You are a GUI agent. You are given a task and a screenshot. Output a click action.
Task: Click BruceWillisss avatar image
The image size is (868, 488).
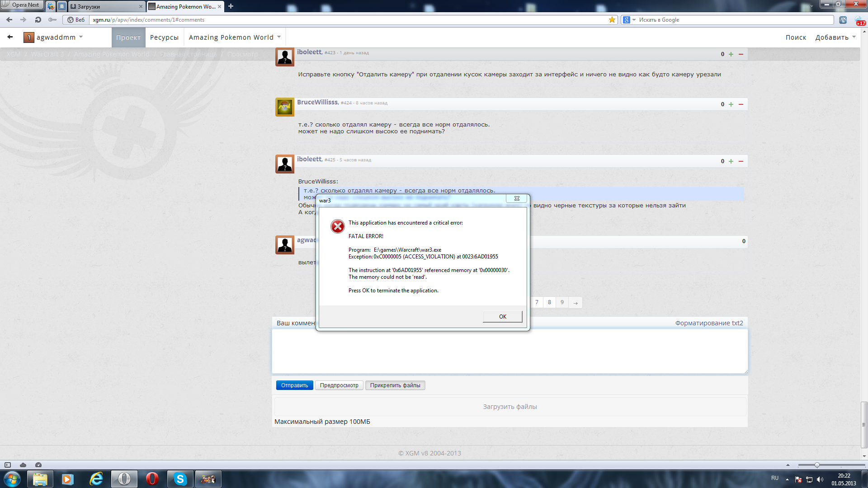pos(285,107)
